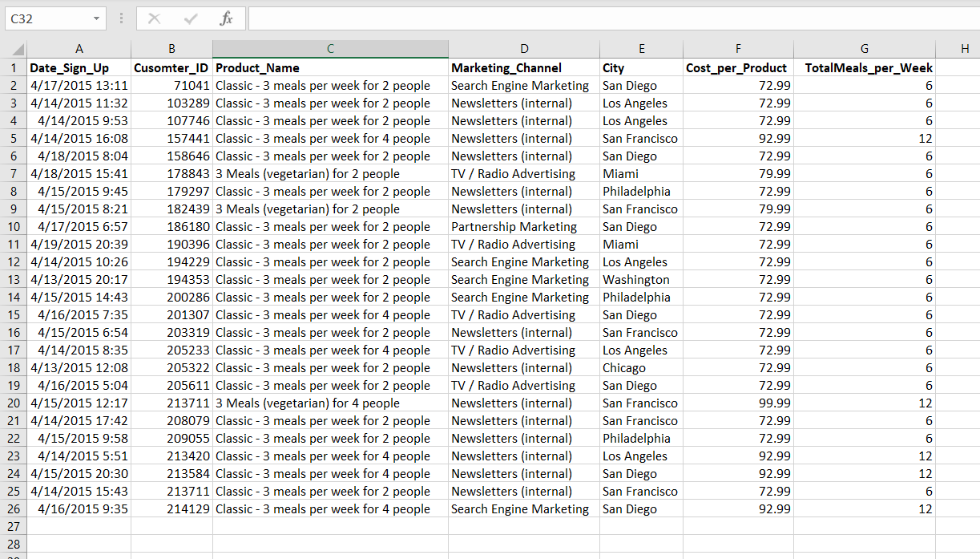Screen dimensions: 980x559
Task: Select column F header
Action: click(x=738, y=50)
